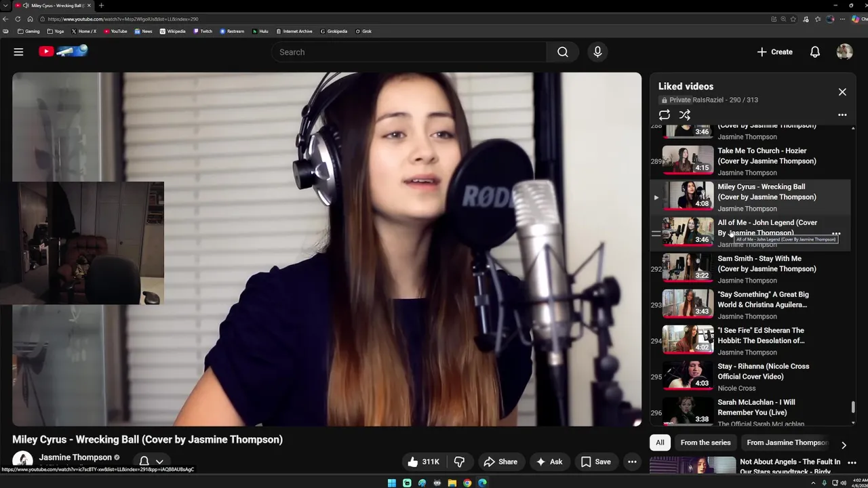Viewport: 868px width, 488px height.
Task: Open the Gaming bookmarks folder
Action: [x=28, y=31]
